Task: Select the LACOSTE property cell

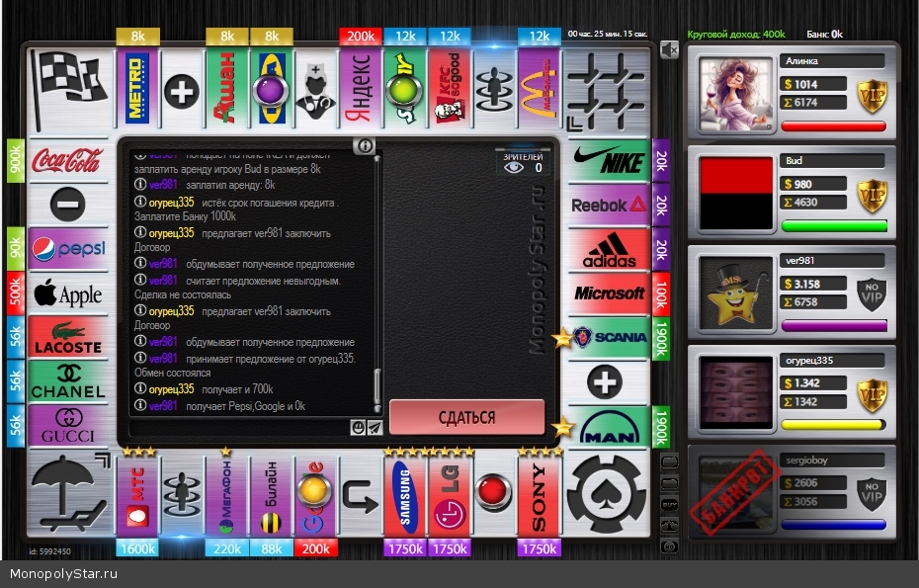Action: coord(68,338)
